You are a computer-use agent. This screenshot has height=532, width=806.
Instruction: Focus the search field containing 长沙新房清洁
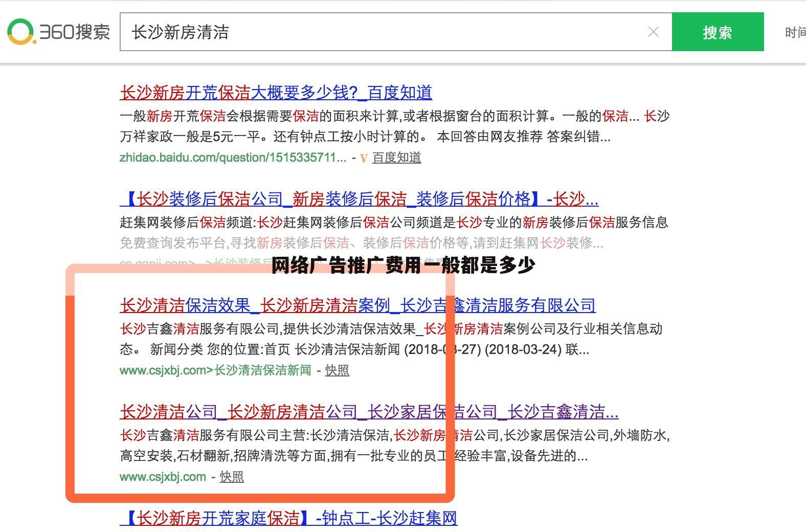pyautogui.click(x=396, y=32)
